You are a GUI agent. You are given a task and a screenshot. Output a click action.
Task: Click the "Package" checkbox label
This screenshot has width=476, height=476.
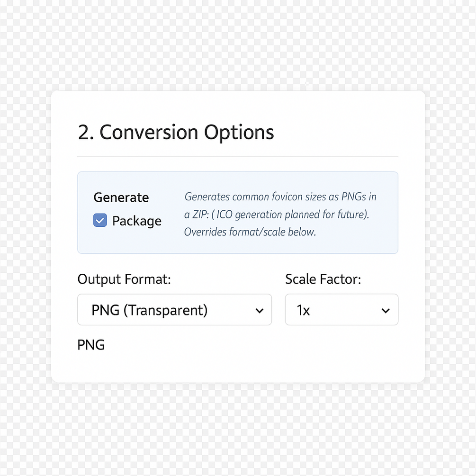pyautogui.click(x=136, y=221)
